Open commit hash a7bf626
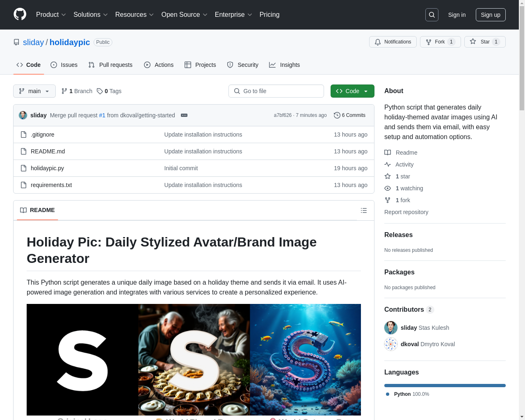The height and width of the screenshot is (420, 525). [283, 115]
